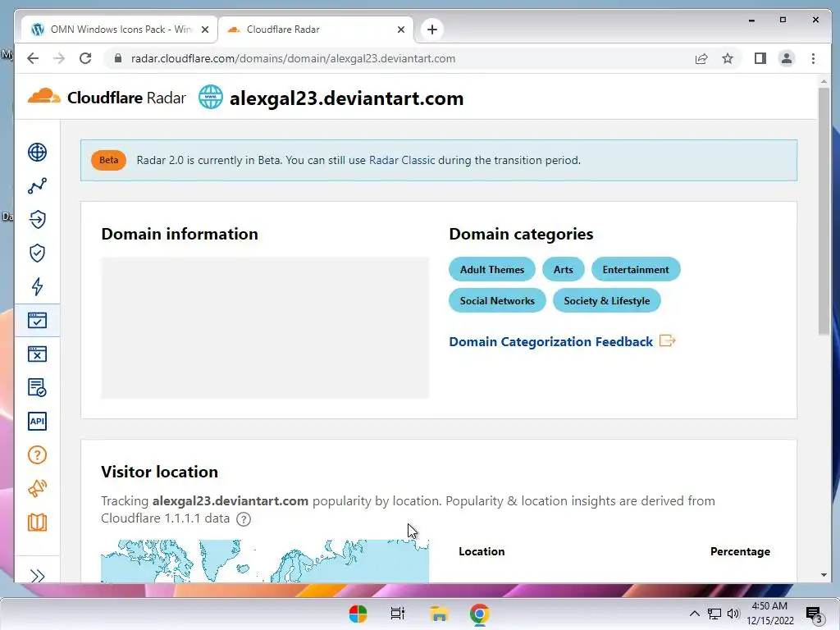Open the Radar Classic link
Viewport: 840px width, 630px height.
[x=402, y=160]
